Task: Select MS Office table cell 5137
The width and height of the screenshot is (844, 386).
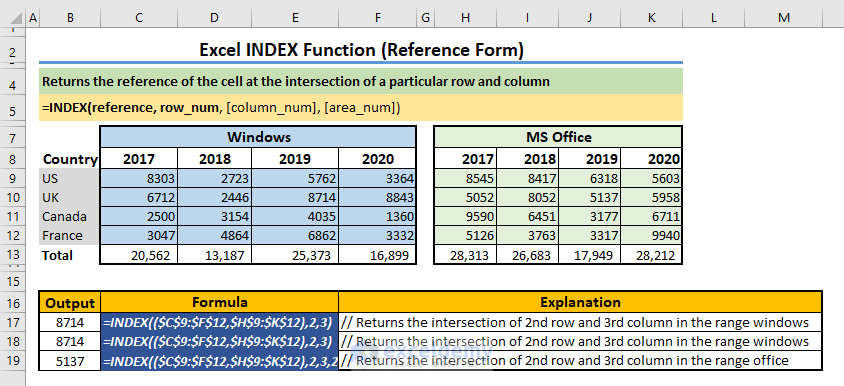Action: 589,198
